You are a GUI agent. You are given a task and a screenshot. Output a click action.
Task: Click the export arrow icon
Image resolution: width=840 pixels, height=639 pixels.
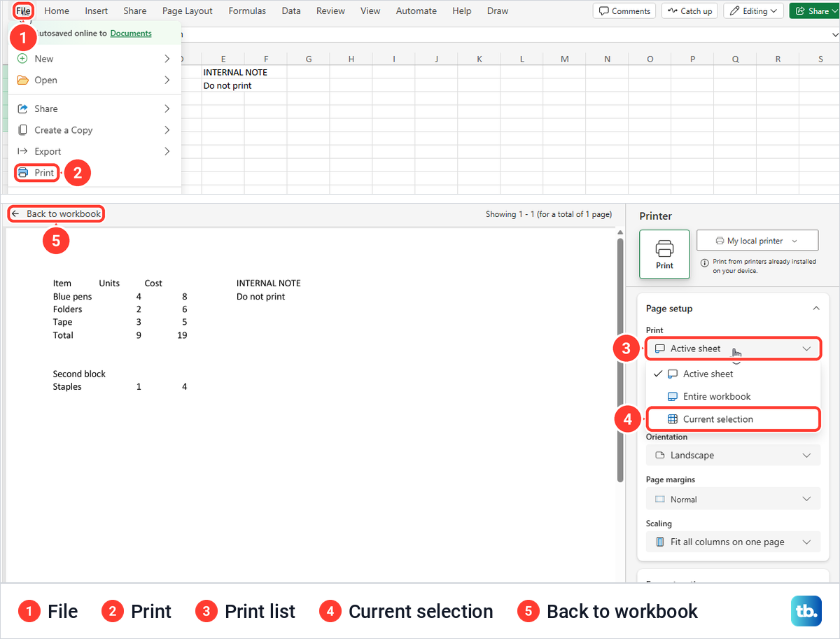(22, 151)
